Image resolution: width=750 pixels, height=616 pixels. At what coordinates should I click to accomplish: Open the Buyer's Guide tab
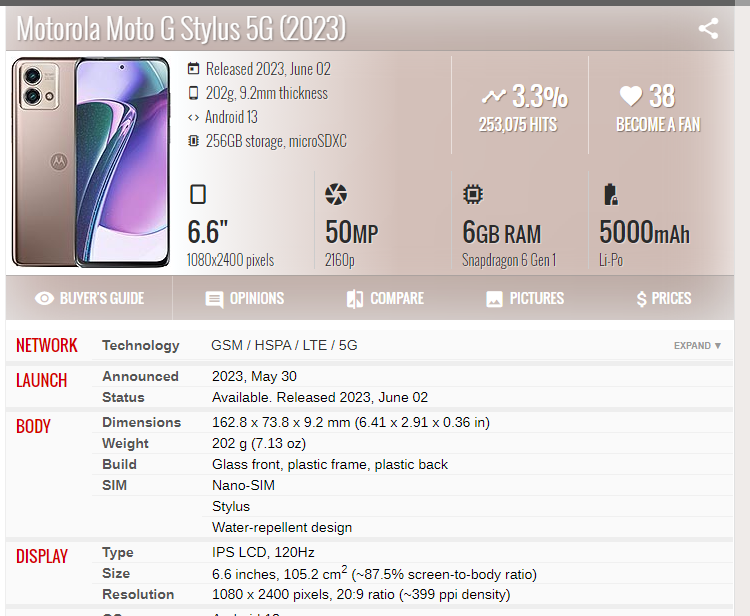pos(89,298)
